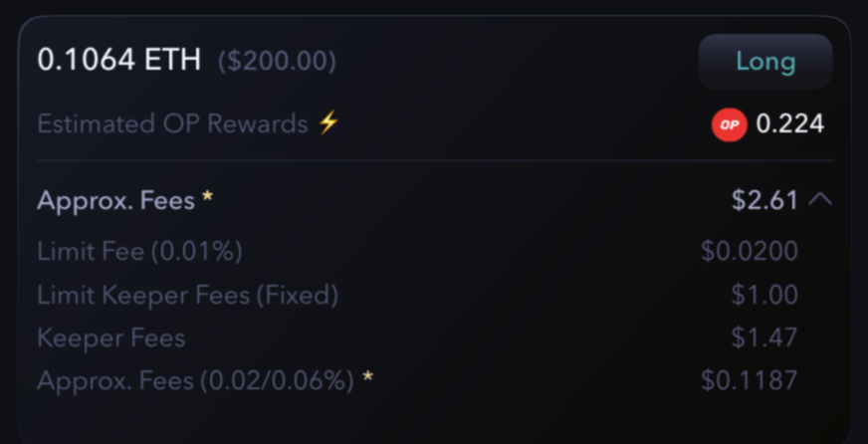Click the $1.47 keeper fees value
Viewport: 868px width, 444px height.
click(x=763, y=337)
